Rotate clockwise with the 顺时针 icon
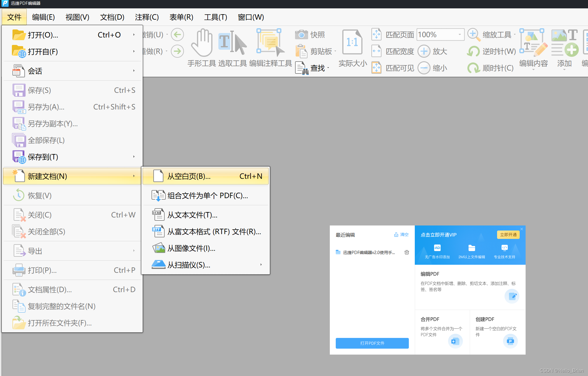The height and width of the screenshot is (376, 588). (473, 68)
